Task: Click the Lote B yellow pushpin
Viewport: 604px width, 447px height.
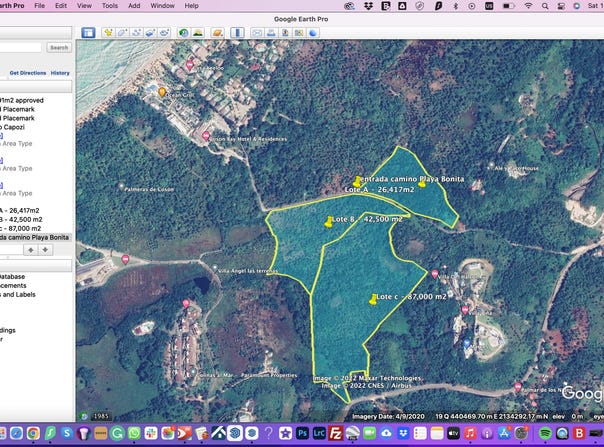Action: click(x=328, y=222)
